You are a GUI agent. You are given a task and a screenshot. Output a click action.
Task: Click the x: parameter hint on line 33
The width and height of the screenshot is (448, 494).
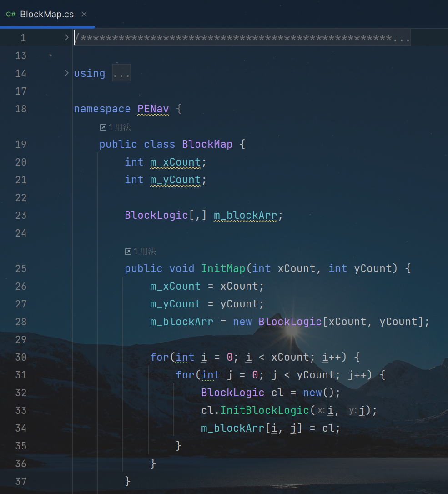tap(321, 410)
